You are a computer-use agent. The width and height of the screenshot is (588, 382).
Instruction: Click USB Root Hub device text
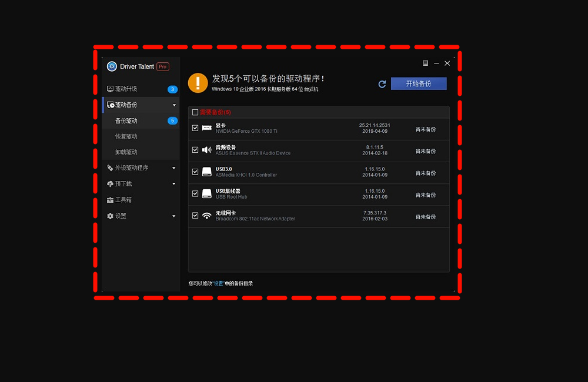[x=231, y=197]
